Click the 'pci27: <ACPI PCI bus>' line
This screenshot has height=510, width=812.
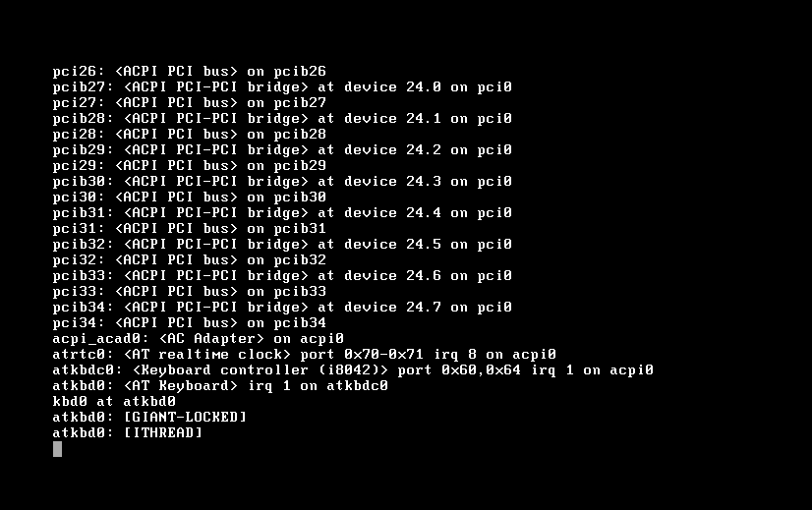click(190, 103)
